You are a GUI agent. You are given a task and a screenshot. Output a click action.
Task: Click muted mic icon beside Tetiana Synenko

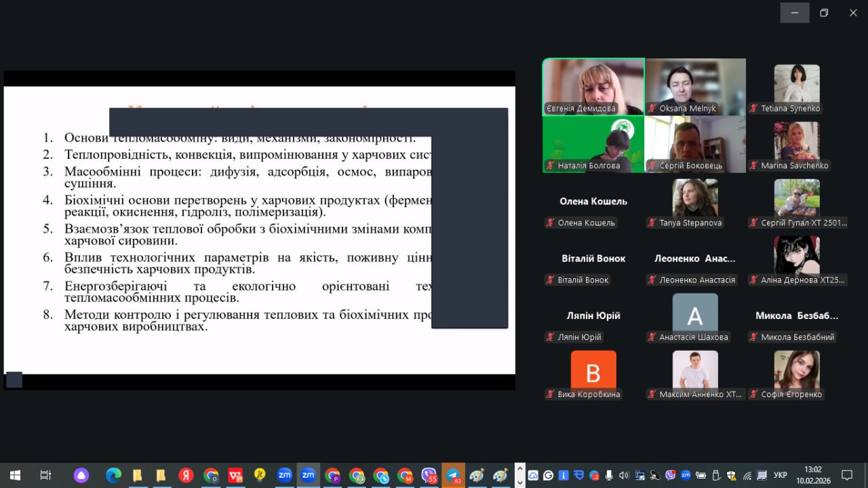point(754,109)
